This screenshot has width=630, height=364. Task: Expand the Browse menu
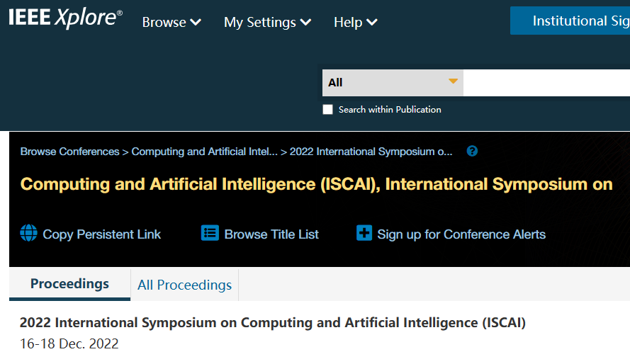[x=171, y=23]
